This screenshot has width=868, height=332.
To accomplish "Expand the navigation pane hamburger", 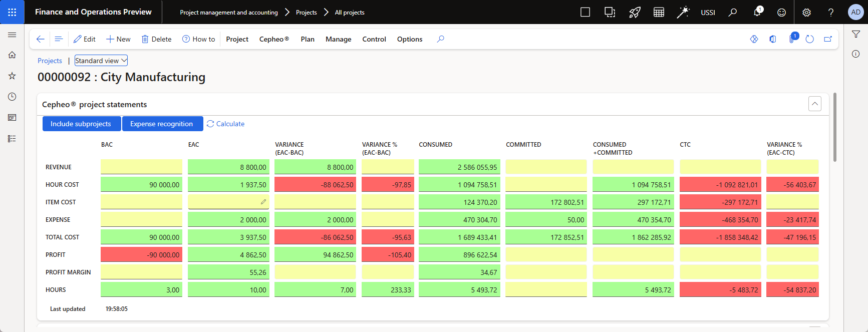I will (12, 35).
